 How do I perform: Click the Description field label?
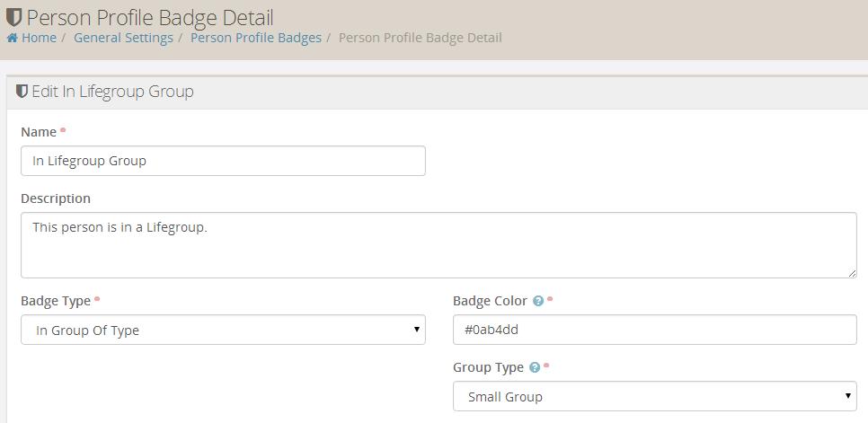click(x=56, y=198)
